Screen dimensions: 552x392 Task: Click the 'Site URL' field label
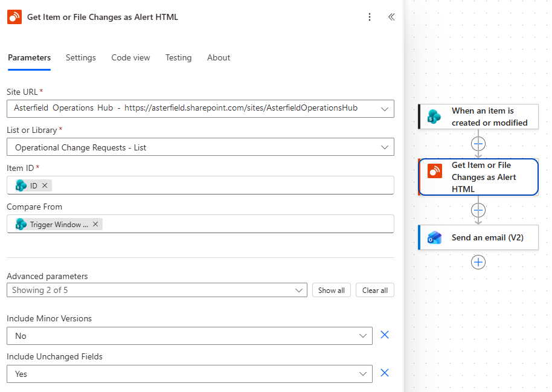click(22, 92)
